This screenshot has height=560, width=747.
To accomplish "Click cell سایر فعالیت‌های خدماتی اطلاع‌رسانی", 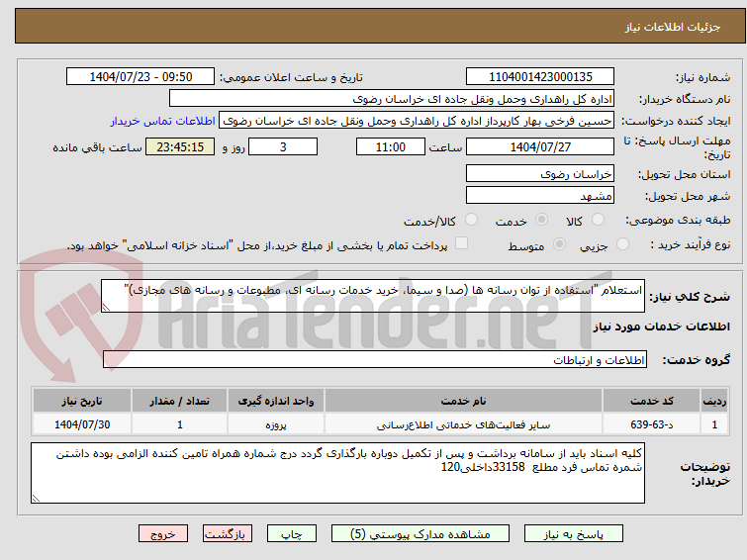I will coord(464,424).
